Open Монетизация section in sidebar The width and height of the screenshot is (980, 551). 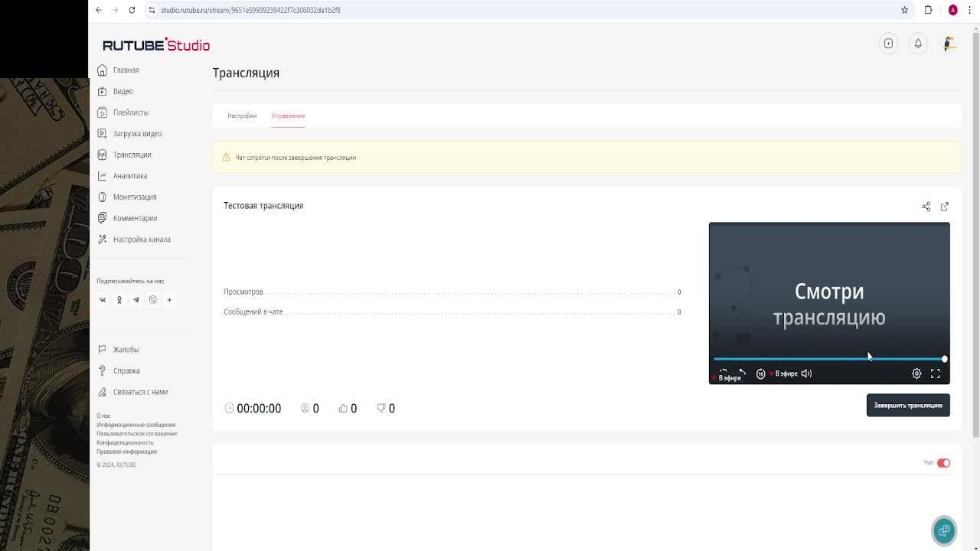pyautogui.click(x=127, y=197)
